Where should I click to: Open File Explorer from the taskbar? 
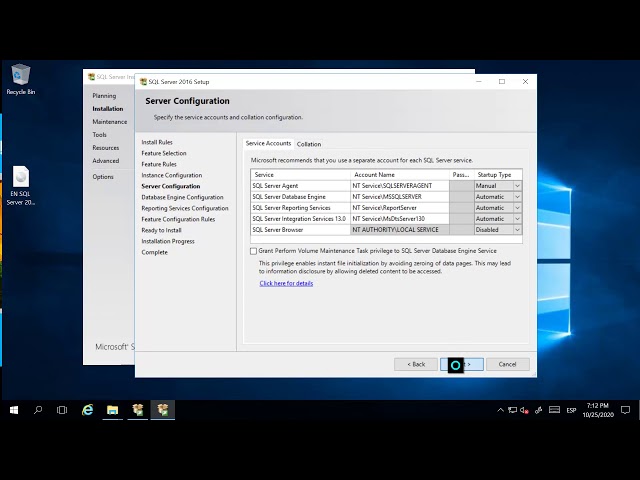click(112, 410)
